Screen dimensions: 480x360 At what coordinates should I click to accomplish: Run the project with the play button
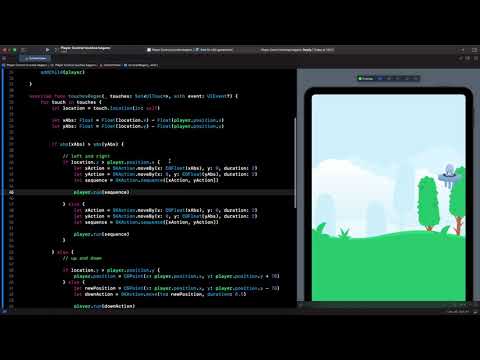[x=48, y=50]
